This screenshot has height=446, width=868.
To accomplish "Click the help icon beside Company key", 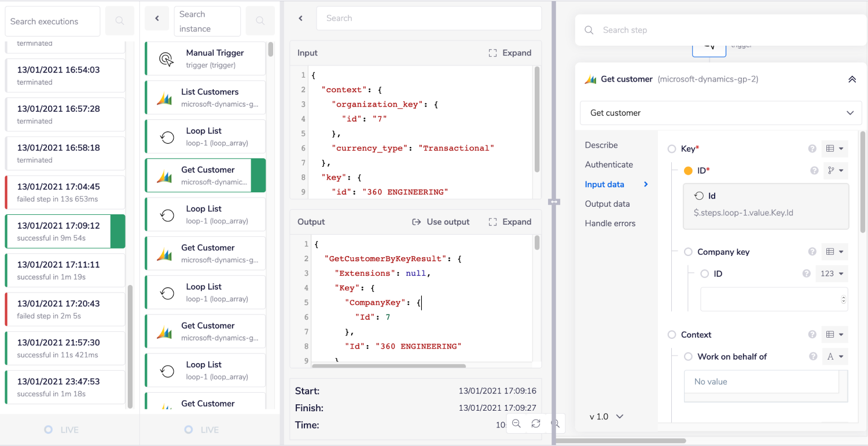I will point(812,252).
